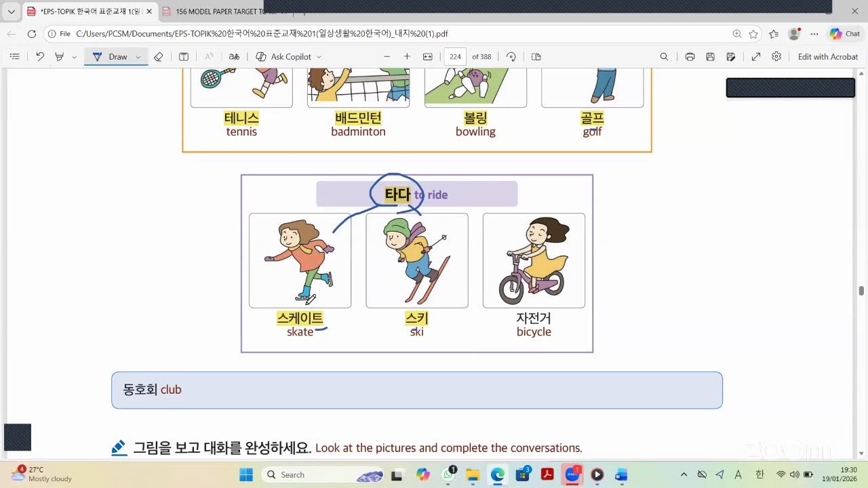Print the PDF document
868x488 pixels.
tap(690, 57)
